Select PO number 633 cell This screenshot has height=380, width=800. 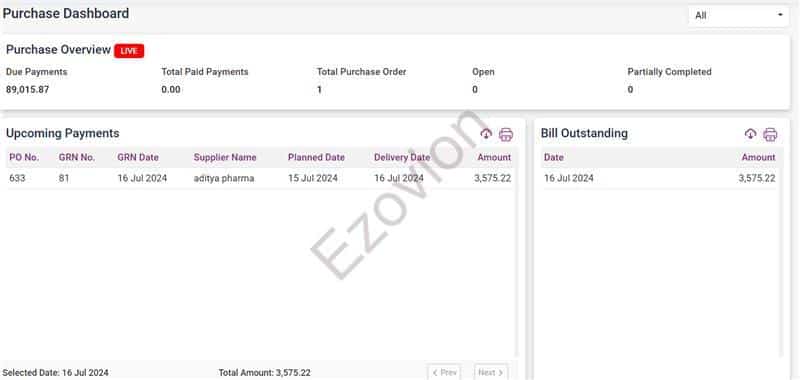[17, 179]
